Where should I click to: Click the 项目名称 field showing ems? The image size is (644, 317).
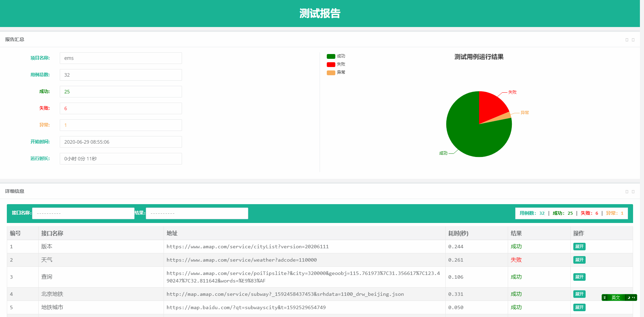121,58
